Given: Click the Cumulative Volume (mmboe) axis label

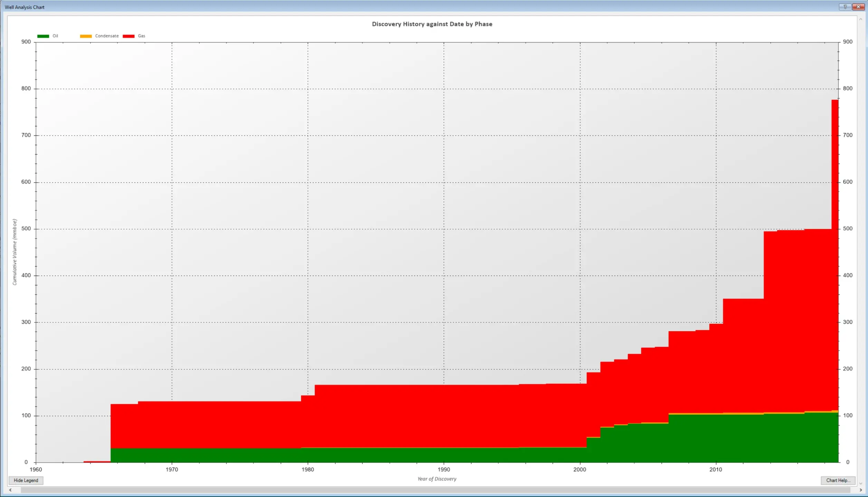Looking at the screenshot, I should 15,252.
